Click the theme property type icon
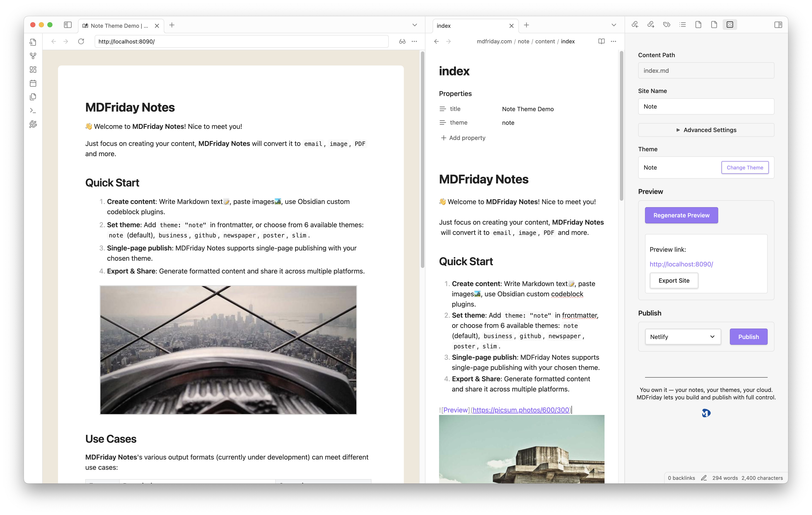The image size is (812, 515). [x=442, y=122]
